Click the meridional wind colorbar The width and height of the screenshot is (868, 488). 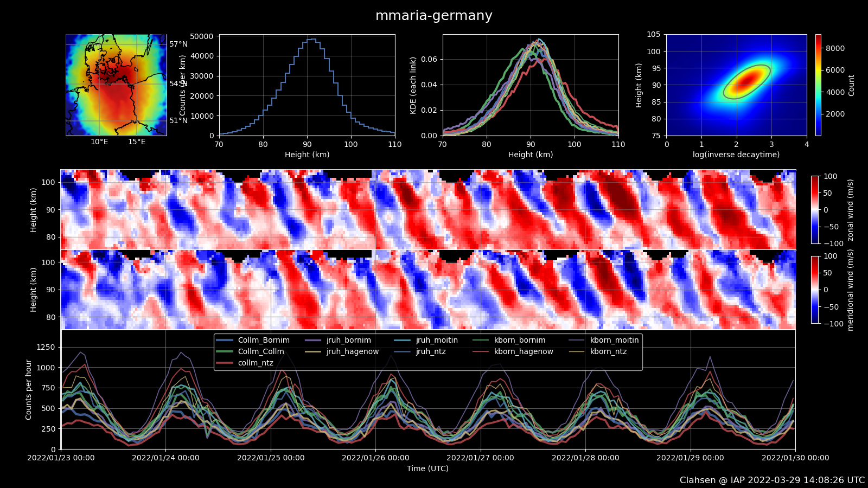pos(815,290)
